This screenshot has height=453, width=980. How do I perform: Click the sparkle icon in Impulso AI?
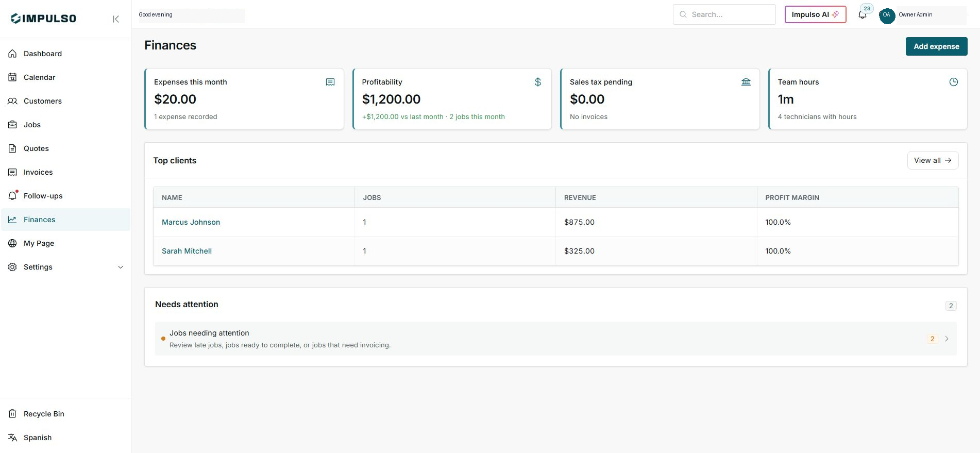835,14
